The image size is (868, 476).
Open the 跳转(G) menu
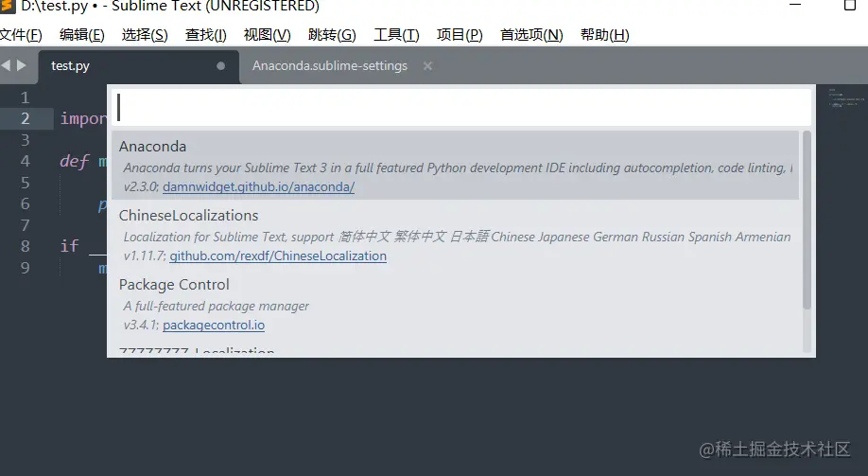pos(332,35)
